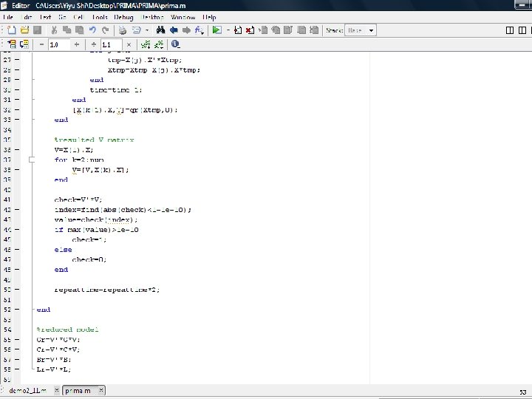Open the Desktop menu
The width and height of the screenshot is (532, 399).
(x=152, y=17)
